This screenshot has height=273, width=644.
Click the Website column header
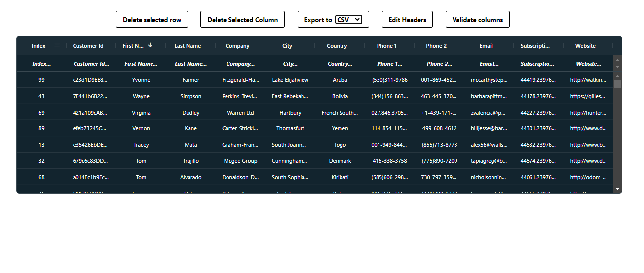click(585, 46)
